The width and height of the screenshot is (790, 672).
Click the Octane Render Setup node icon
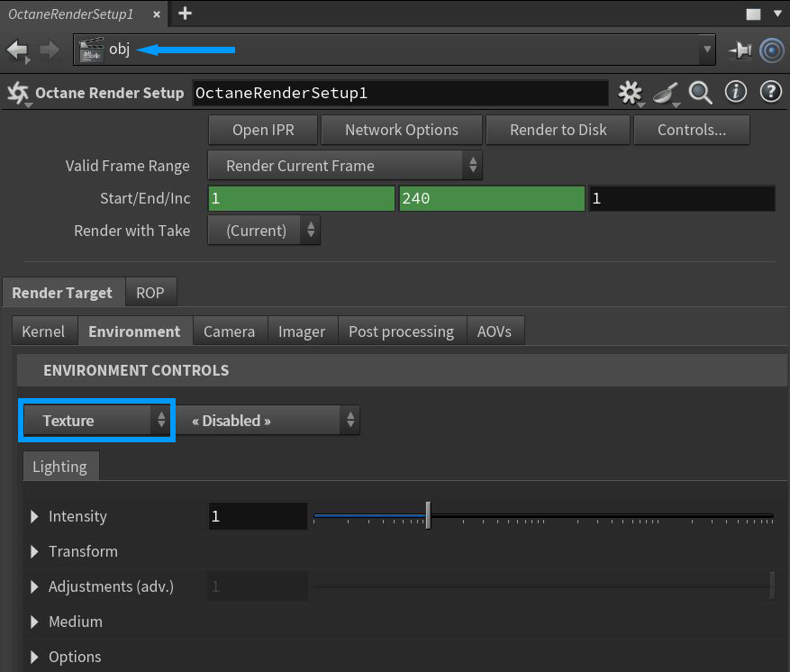(x=17, y=93)
